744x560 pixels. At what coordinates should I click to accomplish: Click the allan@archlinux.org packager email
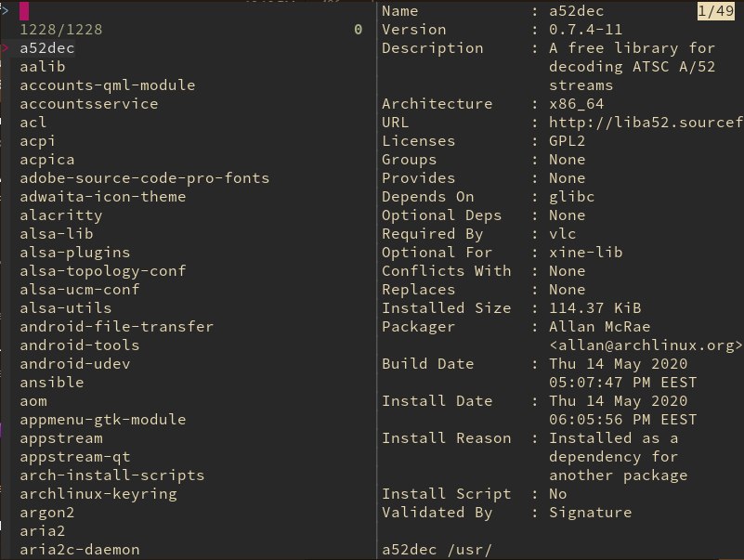[x=646, y=345]
